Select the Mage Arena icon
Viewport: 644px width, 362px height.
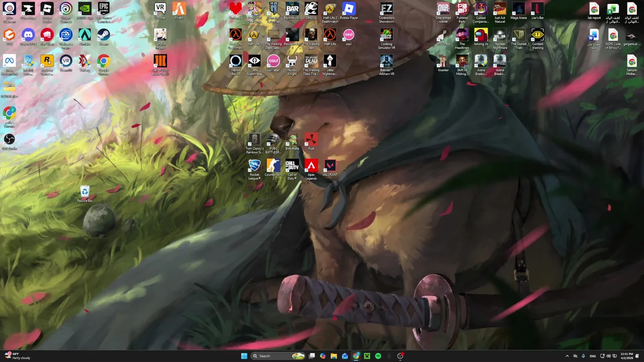(x=519, y=11)
